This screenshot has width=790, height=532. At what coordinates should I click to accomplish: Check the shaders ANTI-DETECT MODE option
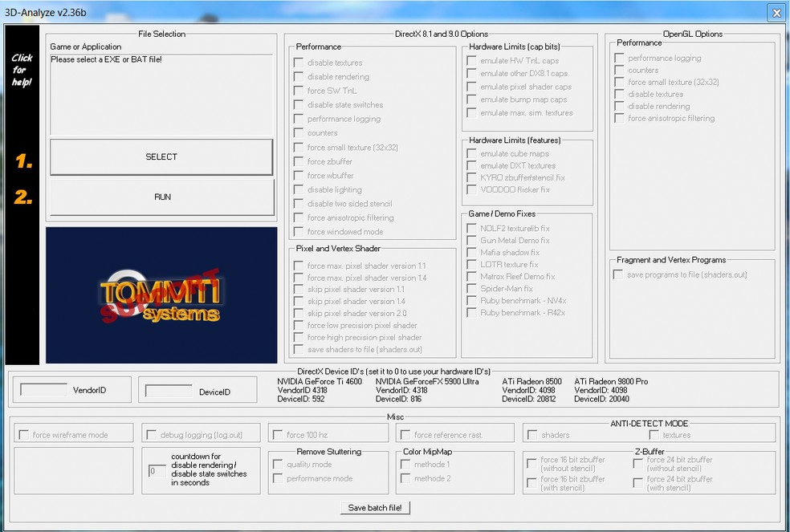(531, 433)
